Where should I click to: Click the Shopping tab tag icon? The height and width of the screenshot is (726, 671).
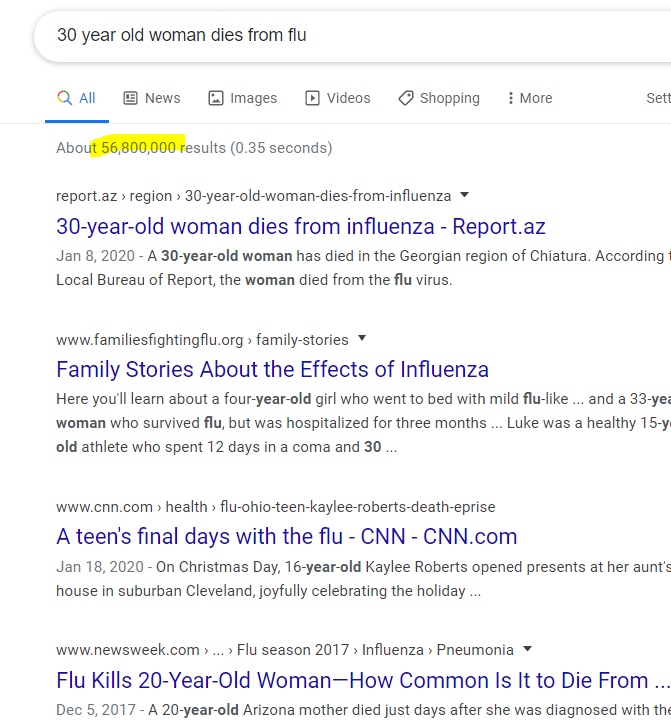tap(406, 98)
